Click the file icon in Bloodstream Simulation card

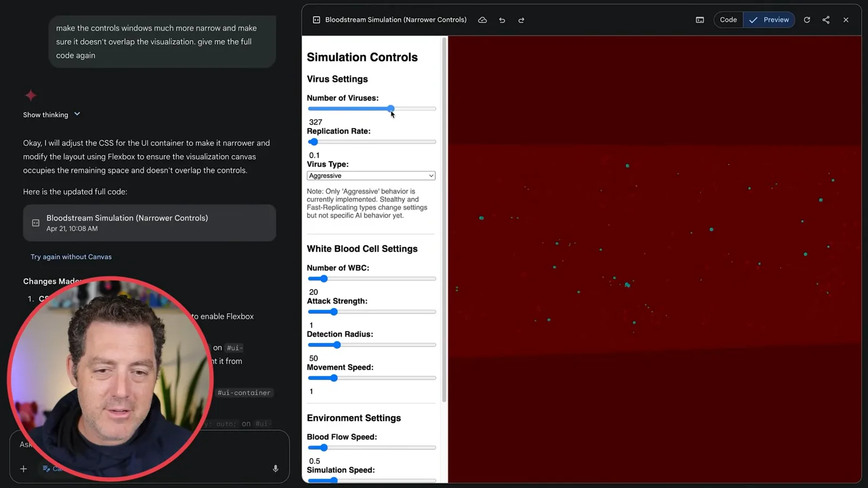tap(36, 223)
